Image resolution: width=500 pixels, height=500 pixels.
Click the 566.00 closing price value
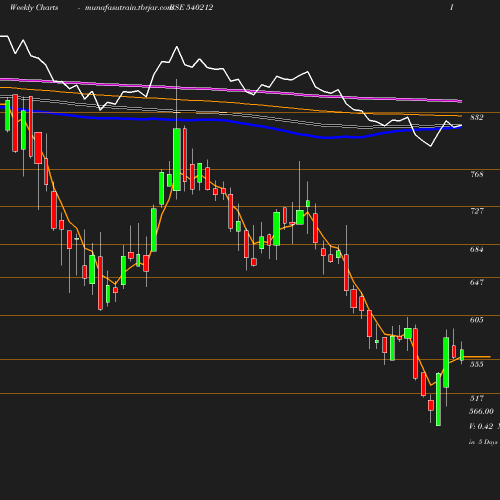pyautogui.click(x=481, y=411)
